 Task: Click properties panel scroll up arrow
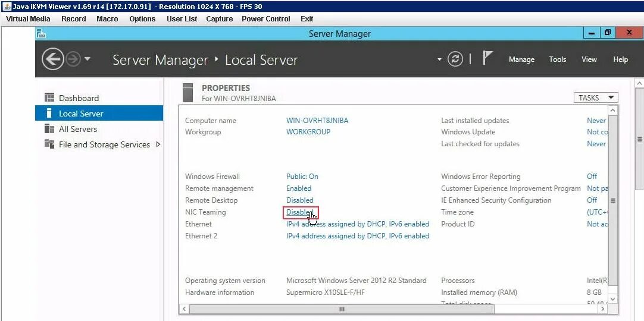[x=613, y=111]
